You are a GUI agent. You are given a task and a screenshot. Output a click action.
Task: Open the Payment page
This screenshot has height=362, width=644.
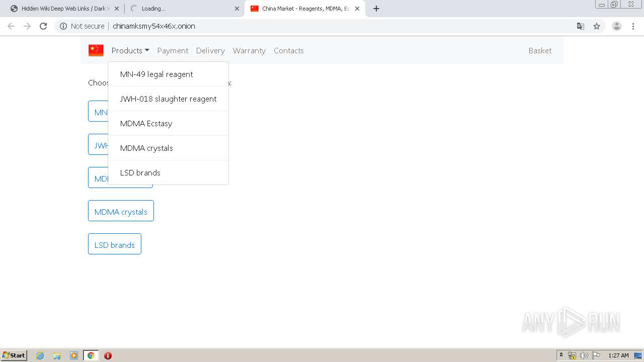coord(173,50)
